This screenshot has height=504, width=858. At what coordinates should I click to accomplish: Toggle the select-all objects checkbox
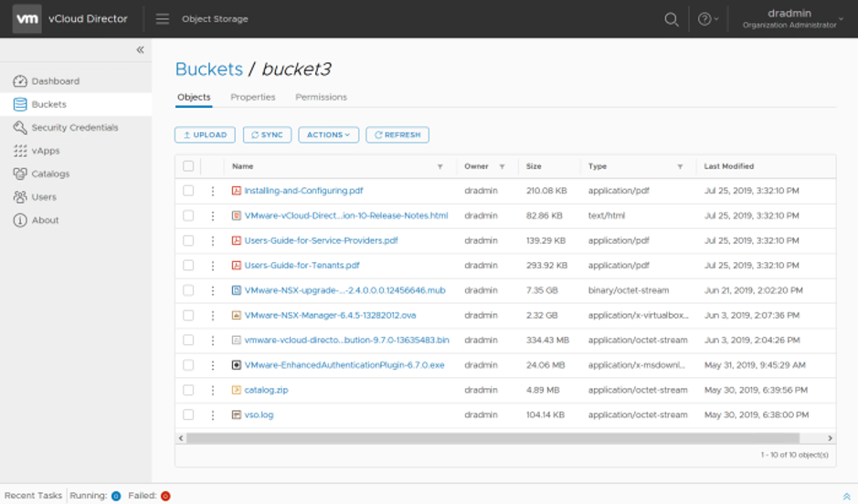(x=188, y=166)
